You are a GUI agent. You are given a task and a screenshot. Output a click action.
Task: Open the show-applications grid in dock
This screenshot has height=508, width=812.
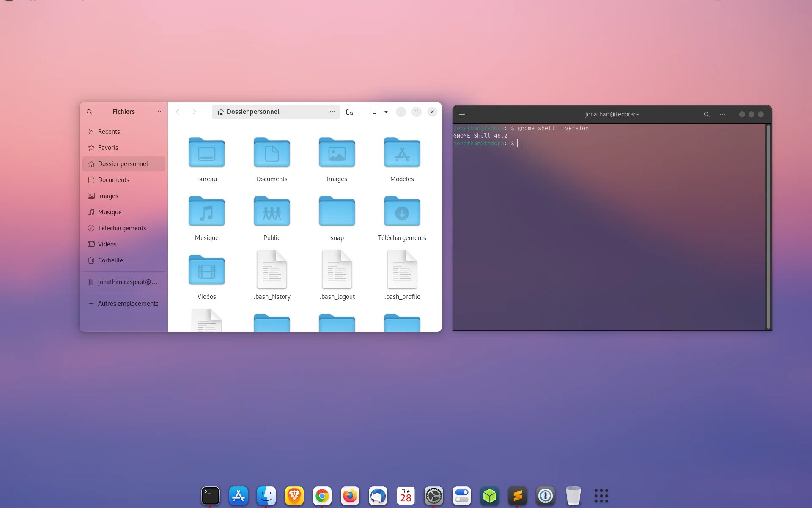tap(601, 496)
